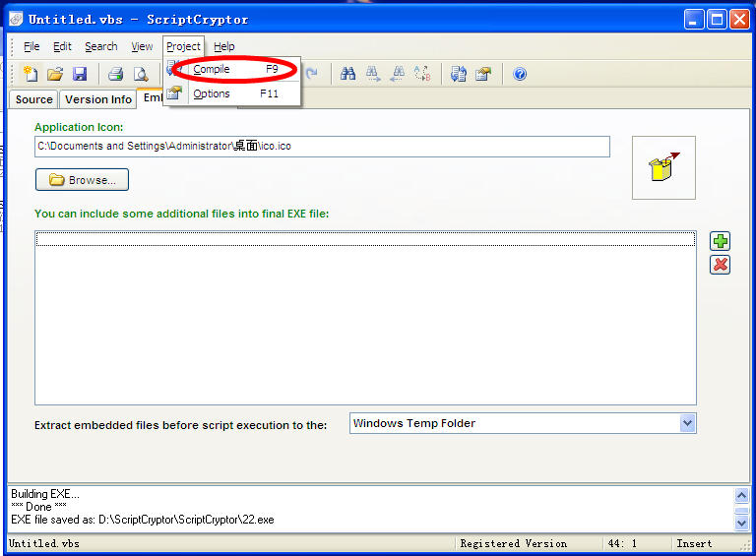Viewport: 756px width, 556px height.
Task: Click the Find binoculars icon
Action: pyautogui.click(x=347, y=74)
